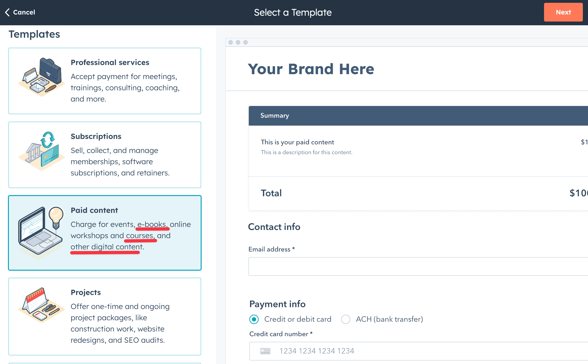Image resolution: width=588 pixels, height=364 pixels.
Task: Click the Professional services briefcase illustration
Action: click(x=42, y=77)
